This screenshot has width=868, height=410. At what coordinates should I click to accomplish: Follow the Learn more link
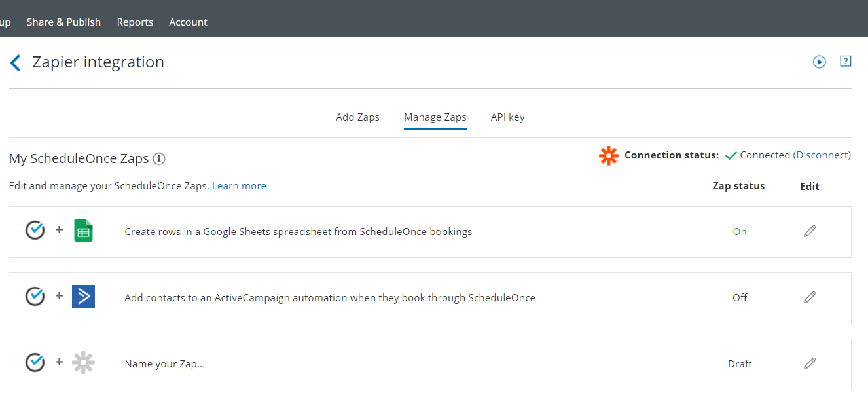239,186
